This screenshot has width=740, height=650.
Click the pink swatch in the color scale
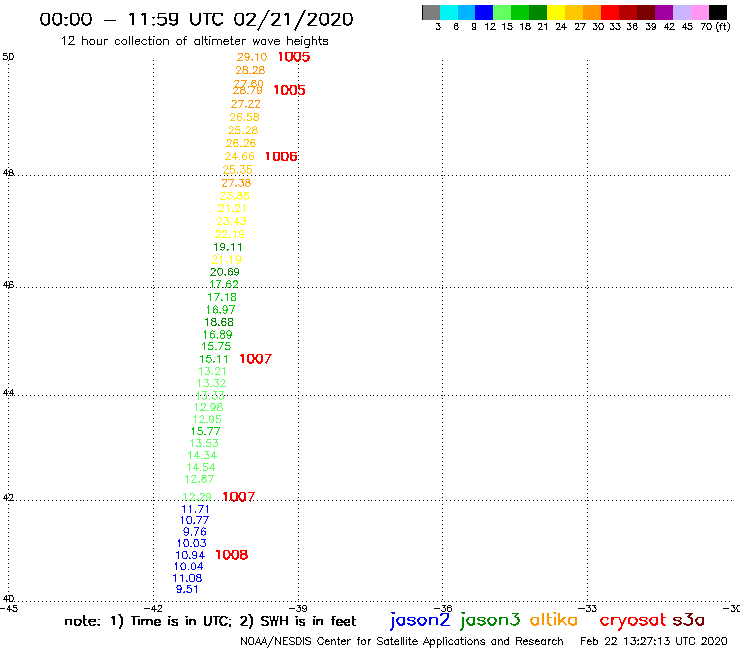tap(700, 13)
